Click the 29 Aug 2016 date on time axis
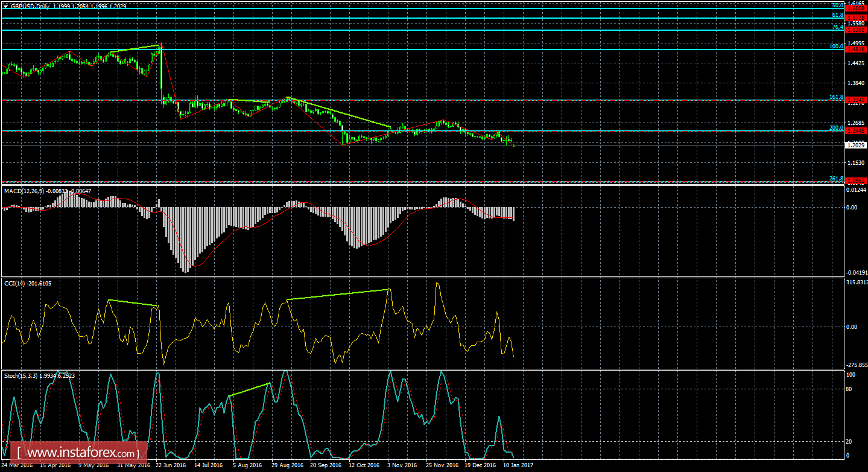 tap(287, 465)
